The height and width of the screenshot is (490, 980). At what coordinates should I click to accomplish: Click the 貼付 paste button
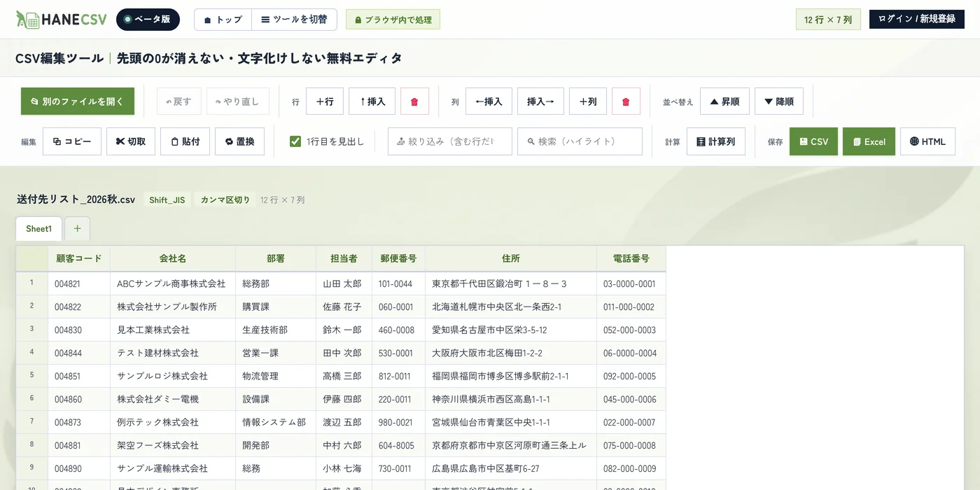pos(185,141)
